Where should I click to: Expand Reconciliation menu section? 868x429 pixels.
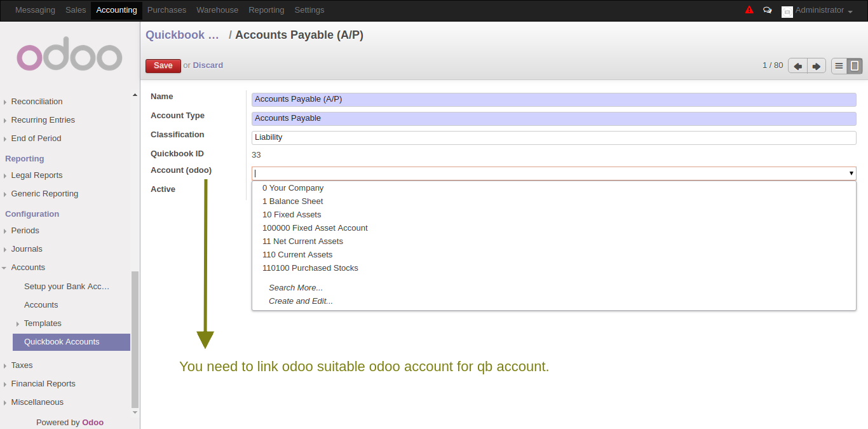(x=36, y=102)
